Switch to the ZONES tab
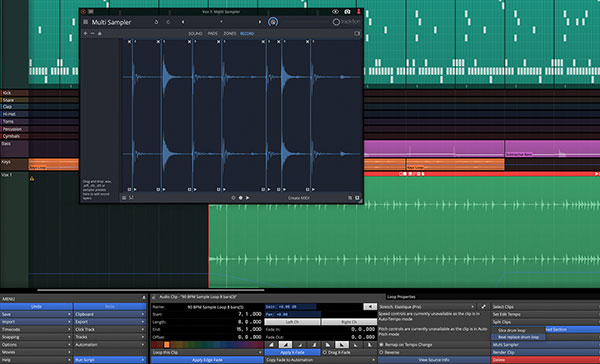Image resolution: width=600 pixels, height=364 pixels. [x=230, y=34]
